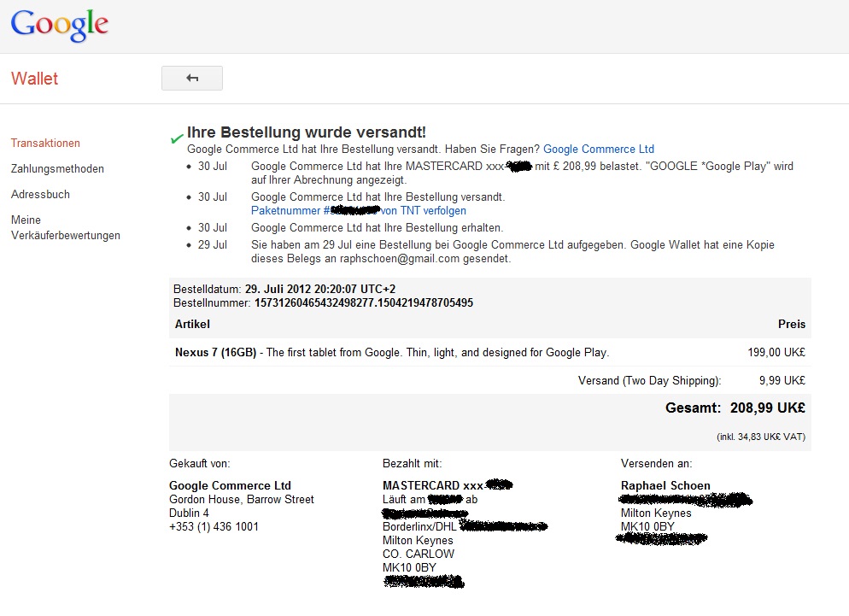Click the email 'raphschoen@gmail.com' in the log
This screenshot has height=616, width=849.
coord(400,258)
